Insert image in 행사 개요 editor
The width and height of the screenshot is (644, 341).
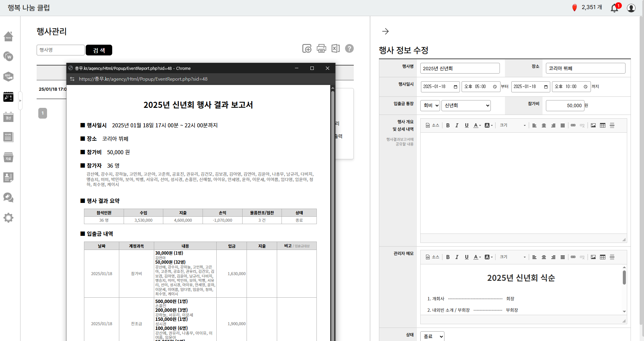click(x=593, y=125)
